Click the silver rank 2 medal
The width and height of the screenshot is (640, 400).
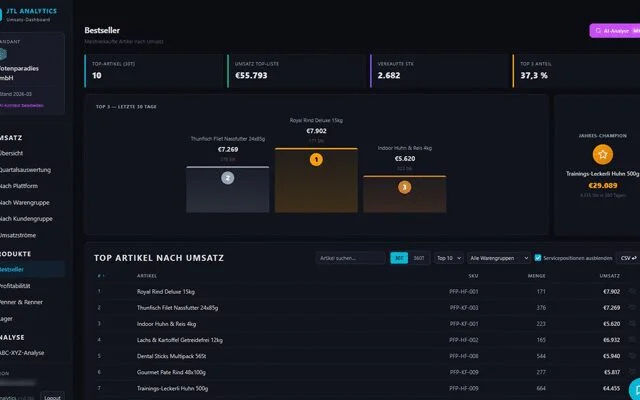tap(227, 178)
